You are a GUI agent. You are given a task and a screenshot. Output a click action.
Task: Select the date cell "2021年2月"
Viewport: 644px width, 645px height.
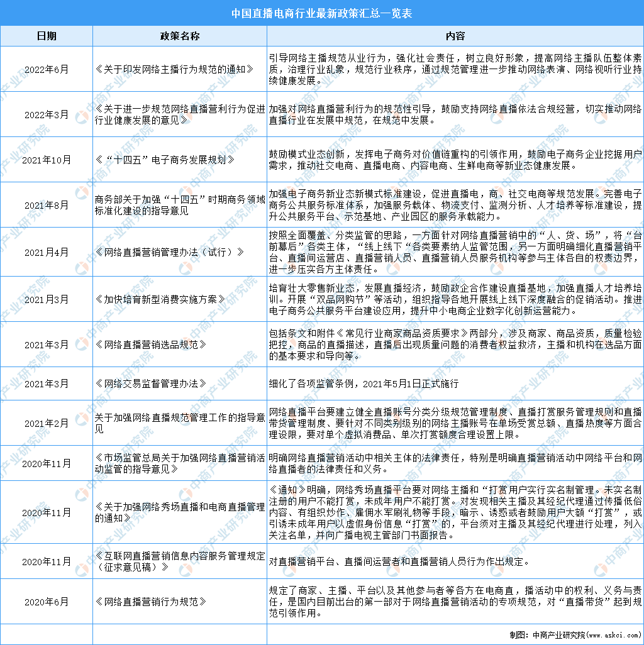click(x=47, y=423)
